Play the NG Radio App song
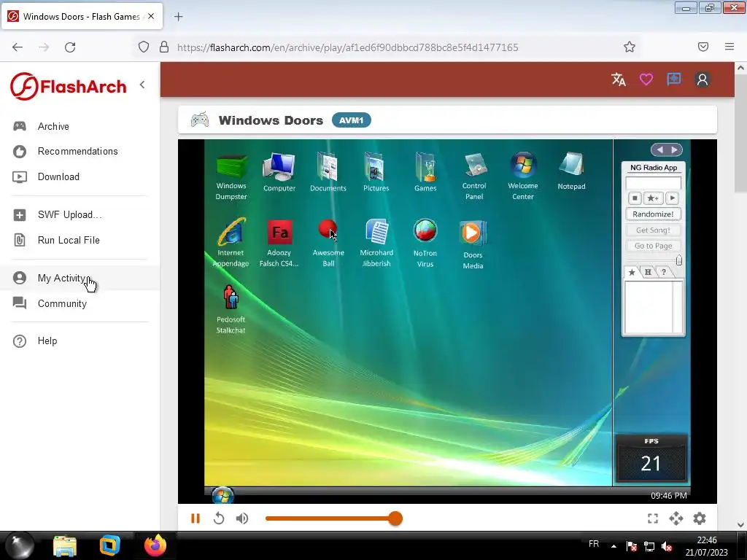The width and height of the screenshot is (747, 560). [x=672, y=198]
